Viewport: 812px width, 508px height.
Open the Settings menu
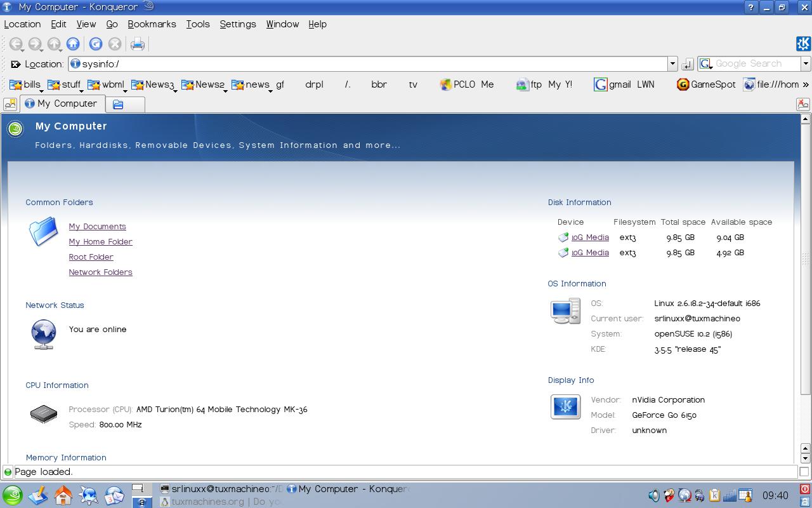238,24
